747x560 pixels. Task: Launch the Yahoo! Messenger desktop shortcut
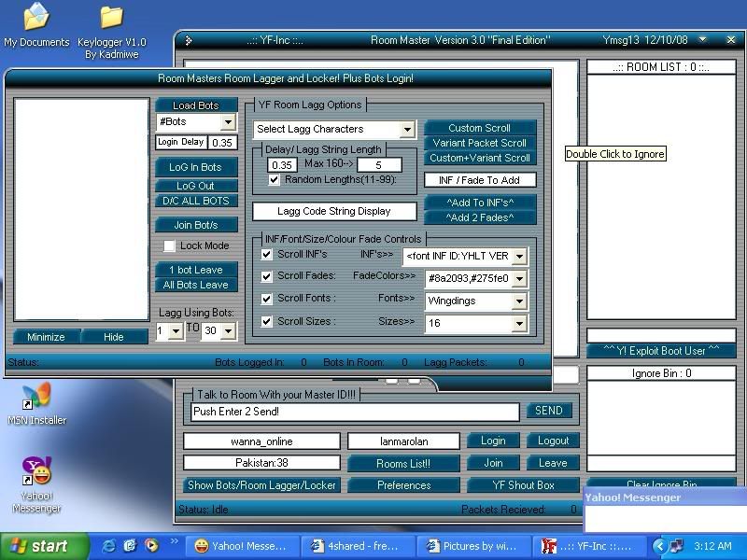coord(36,484)
